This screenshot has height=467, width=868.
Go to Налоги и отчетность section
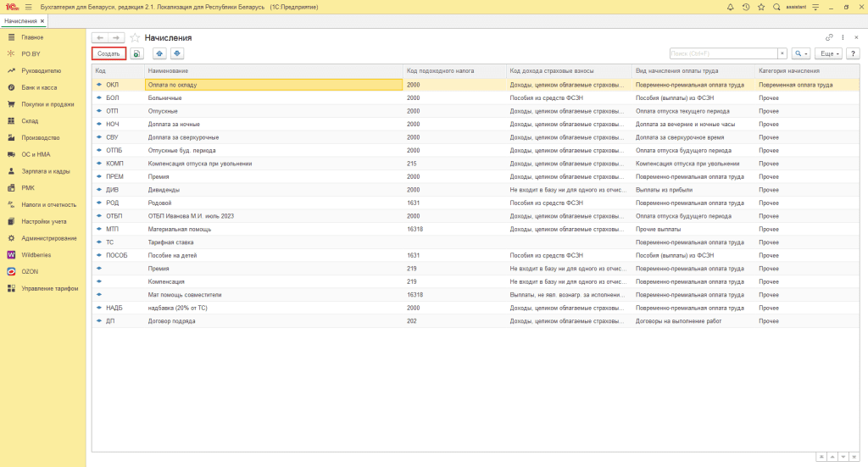48,204
